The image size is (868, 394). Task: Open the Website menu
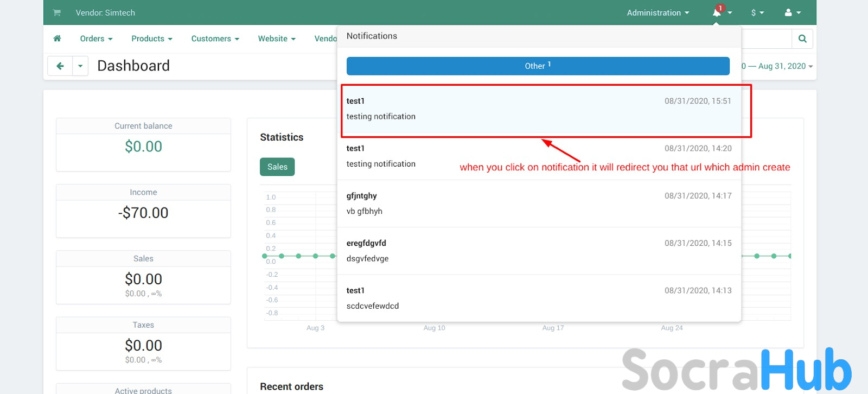point(276,39)
